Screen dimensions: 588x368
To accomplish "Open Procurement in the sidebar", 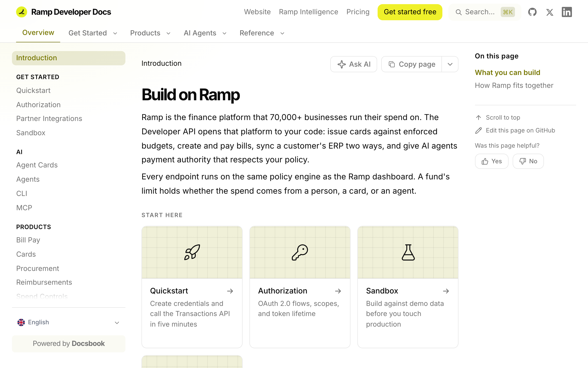I will [x=38, y=268].
